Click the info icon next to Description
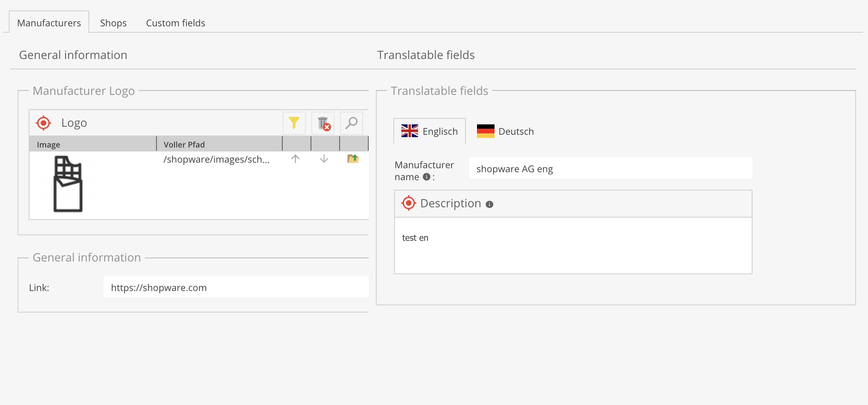The image size is (868, 405). coord(490,204)
